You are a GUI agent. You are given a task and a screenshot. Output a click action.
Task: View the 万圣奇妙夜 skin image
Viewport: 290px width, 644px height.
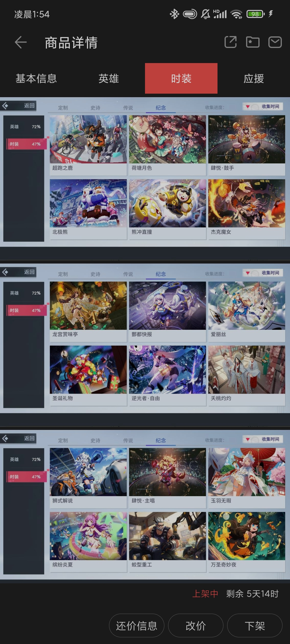coord(247,536)
